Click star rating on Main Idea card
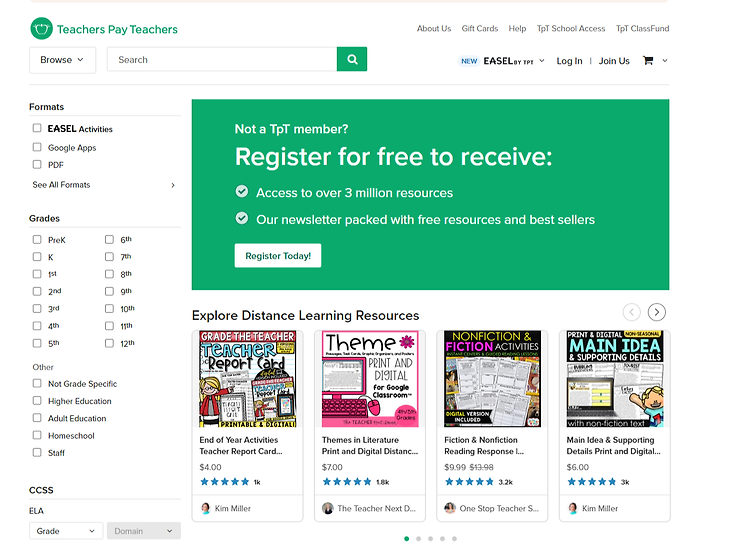750x545 pixels. [x=592, y=482]
